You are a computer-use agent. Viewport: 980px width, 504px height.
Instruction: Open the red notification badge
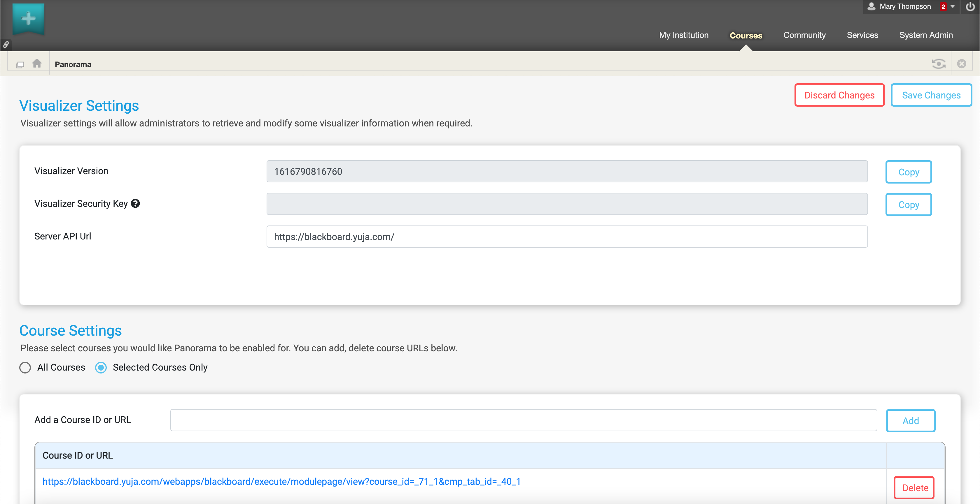943,6
